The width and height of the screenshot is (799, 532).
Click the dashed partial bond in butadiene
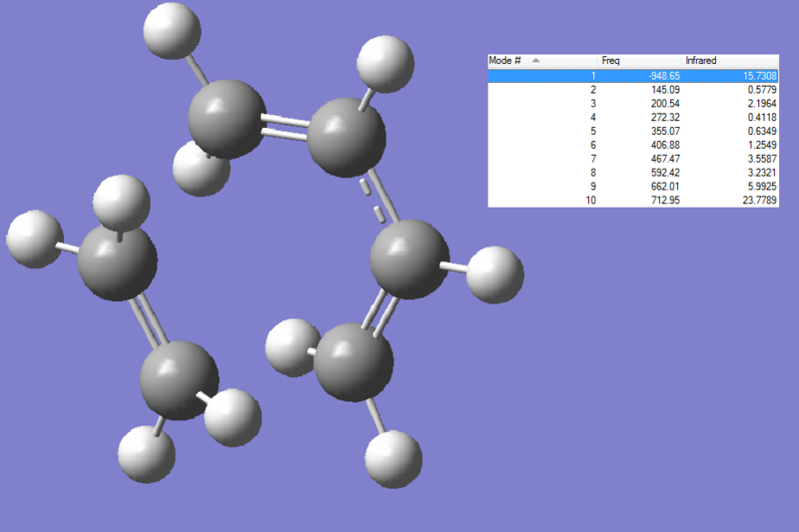click(x=373, y=201)
